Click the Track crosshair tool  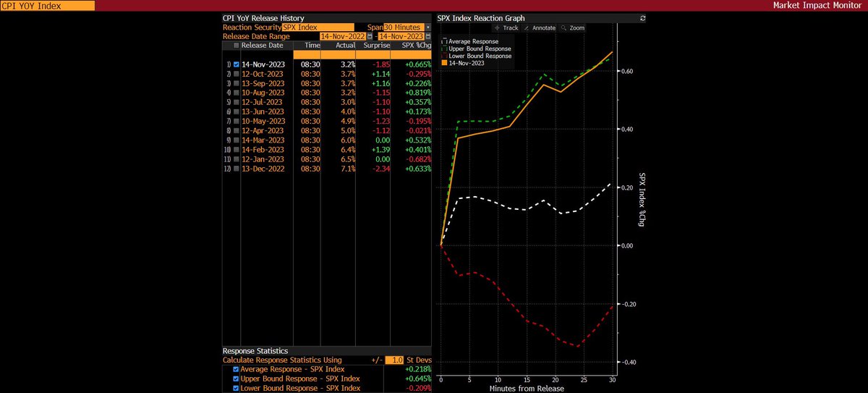tap(506, 28)
